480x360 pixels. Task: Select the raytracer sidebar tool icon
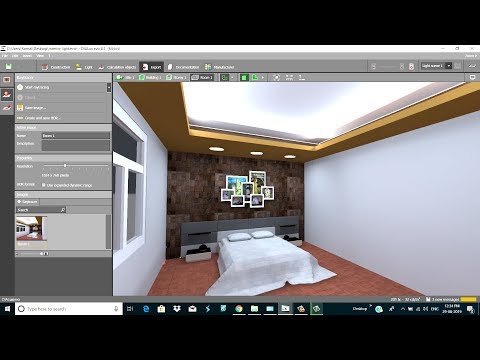tap(7, 94)
